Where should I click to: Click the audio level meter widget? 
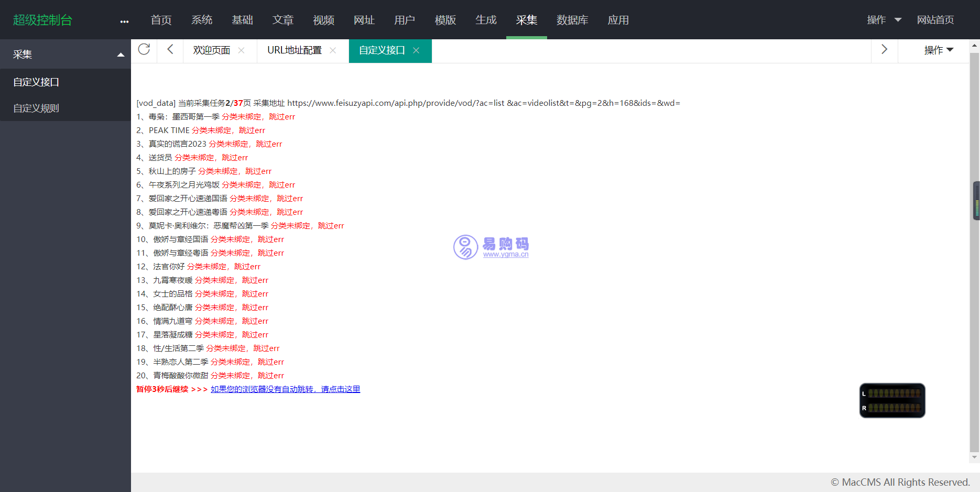click(x=892, y=400)
